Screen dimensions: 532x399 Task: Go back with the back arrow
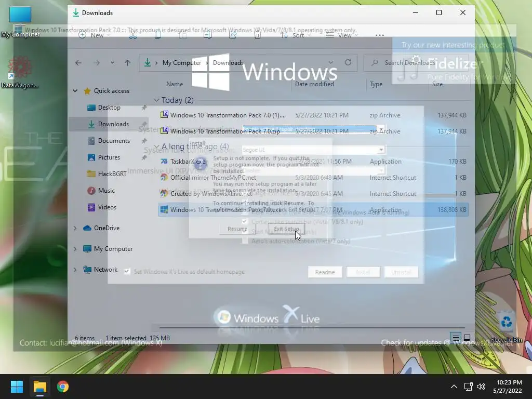78,63
